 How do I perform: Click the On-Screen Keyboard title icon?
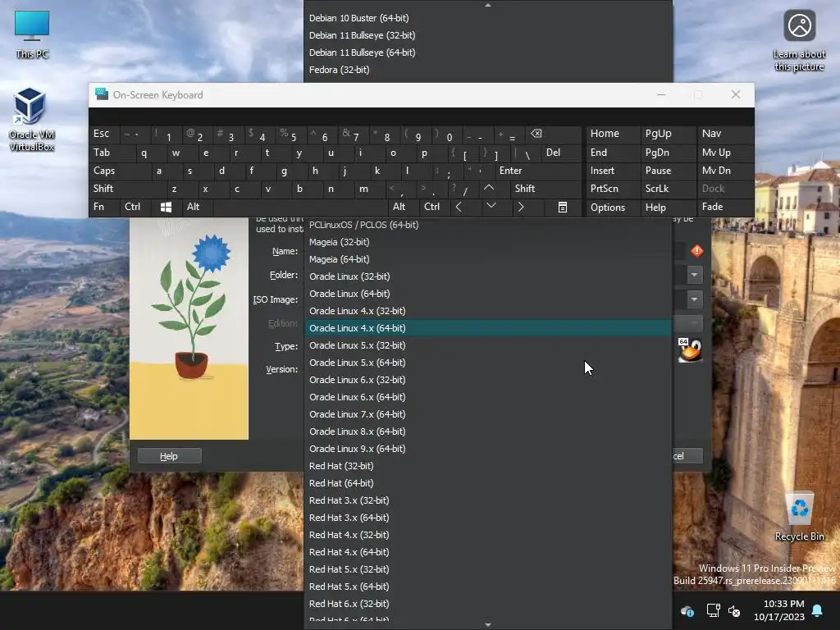click(101, 94)
